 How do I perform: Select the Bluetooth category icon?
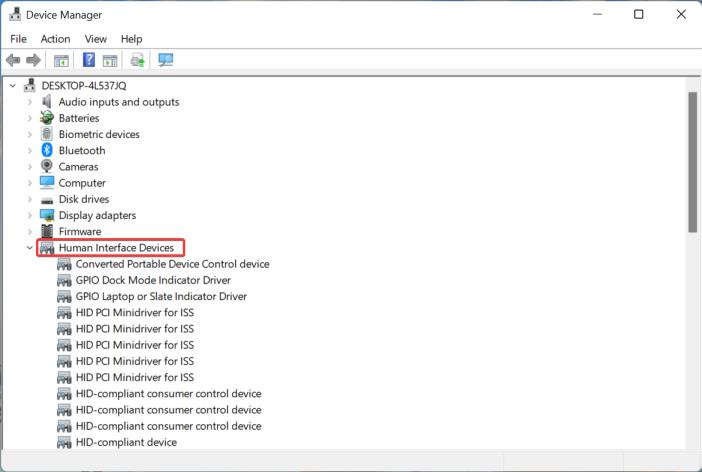click(x=47, y=150)
